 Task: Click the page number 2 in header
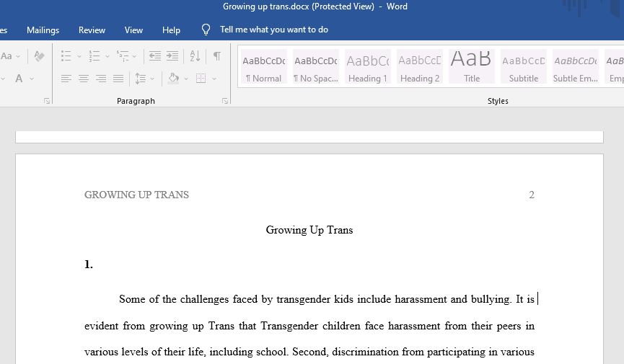click(531, 195)
